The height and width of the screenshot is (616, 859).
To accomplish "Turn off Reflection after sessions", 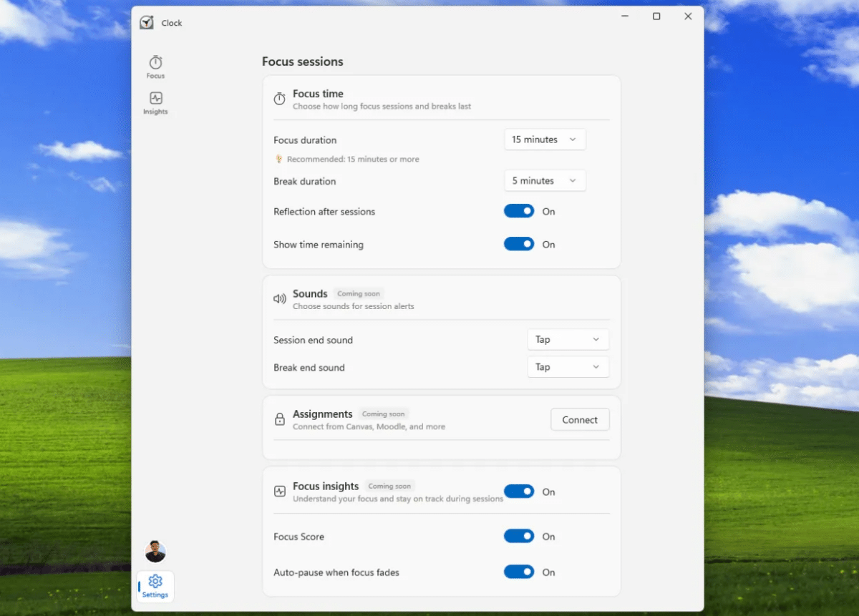I will 519,211.
